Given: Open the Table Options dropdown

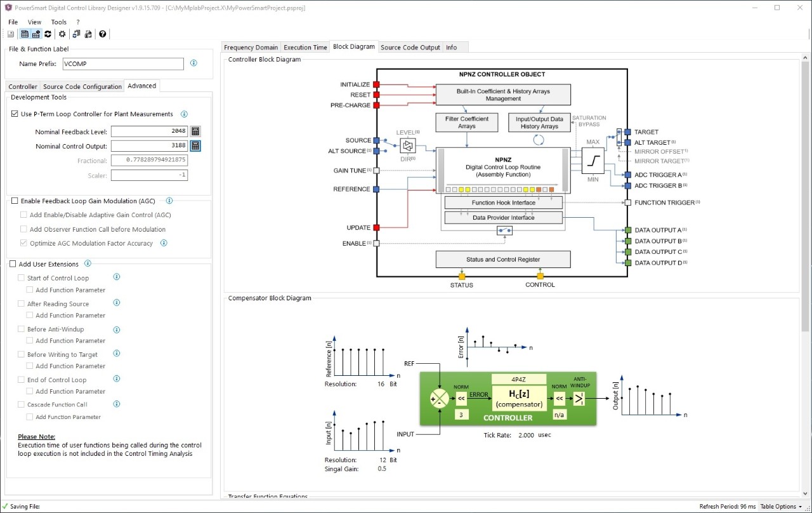Looking at the screenshot, I should click(x=782, y=507).
